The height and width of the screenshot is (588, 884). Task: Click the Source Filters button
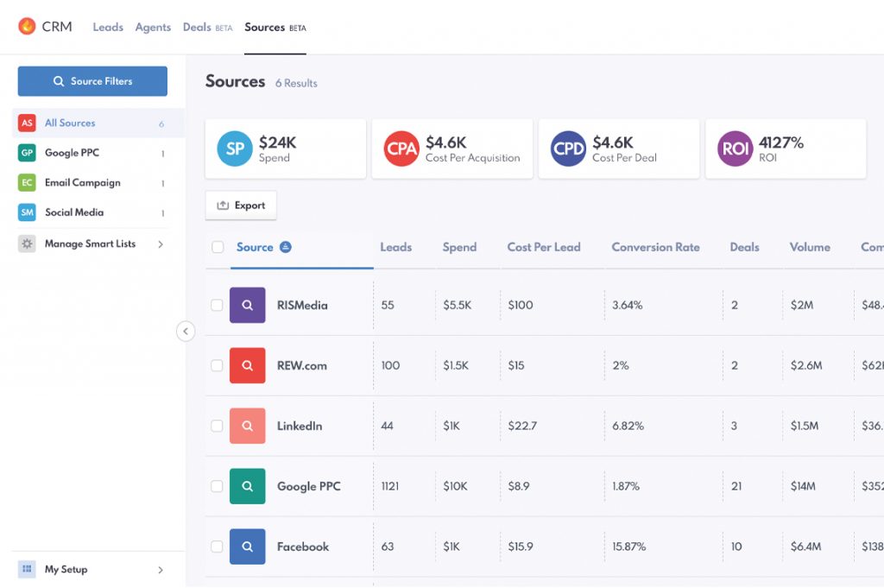click(x=92, y=81)
